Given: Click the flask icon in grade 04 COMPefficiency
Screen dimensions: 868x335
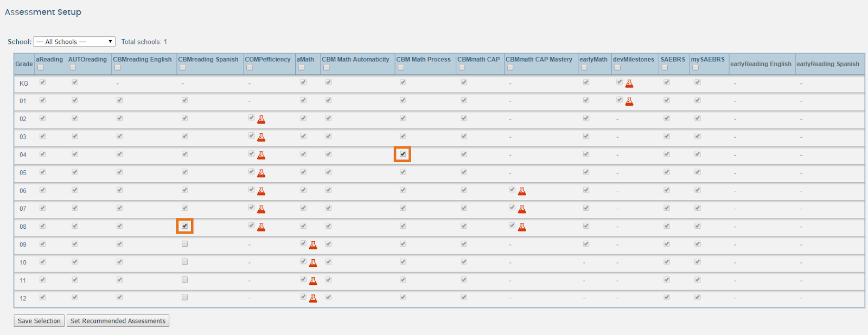Looking at the screenshot, I should coord(261,155).
